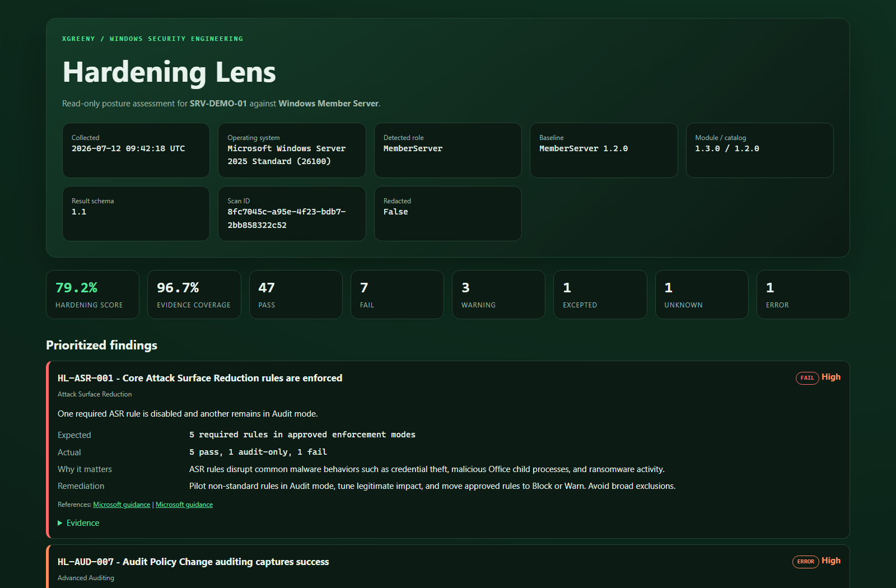896x588 pixels.
Task: Click the FAIL badge on HL-ASR-001
Action: point(807,378)
